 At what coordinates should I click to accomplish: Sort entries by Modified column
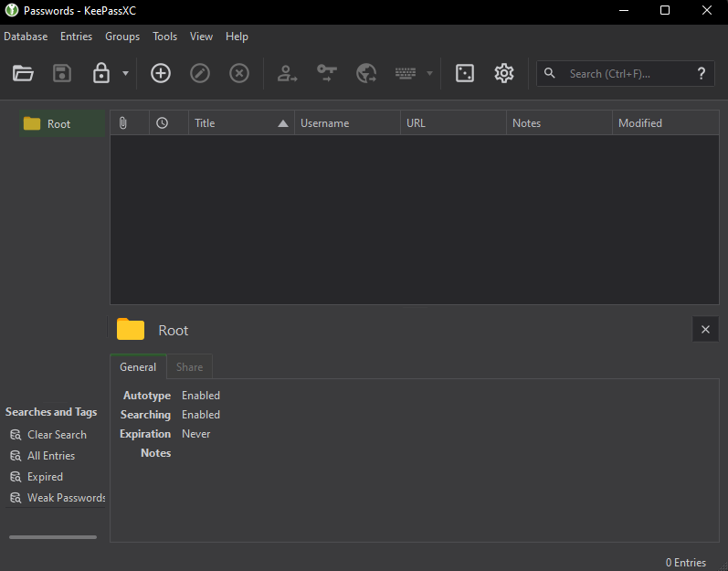[666, 123]
